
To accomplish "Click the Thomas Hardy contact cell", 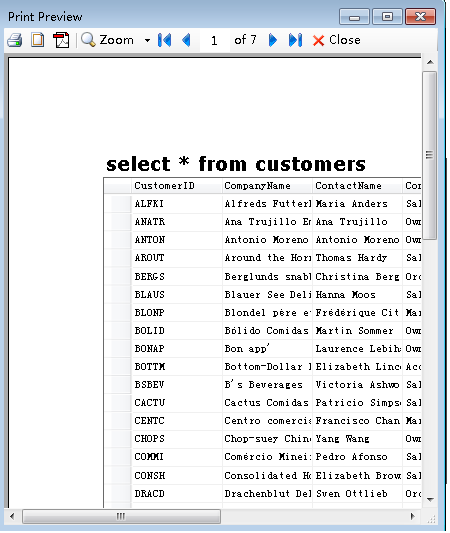I will (357, 258).
